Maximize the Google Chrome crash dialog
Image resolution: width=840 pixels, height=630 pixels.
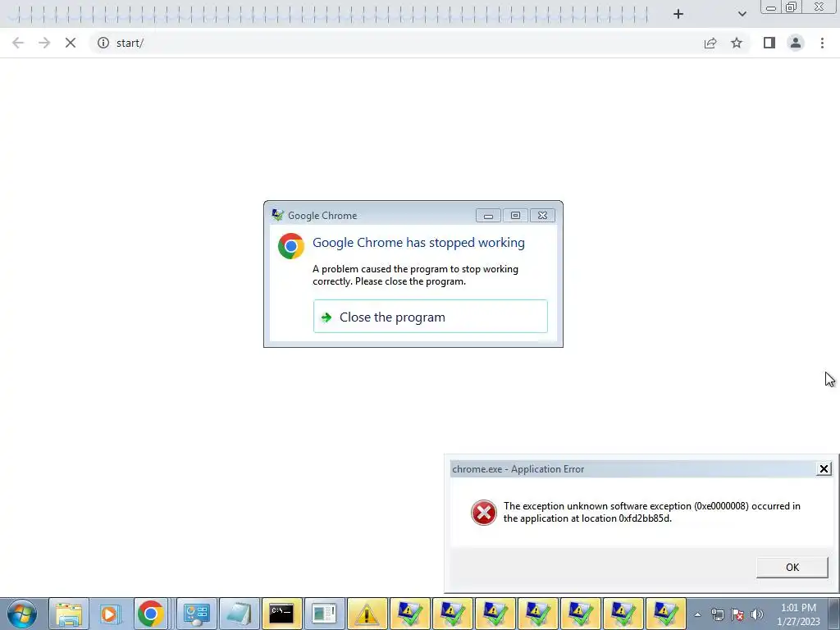pos(515,216)
